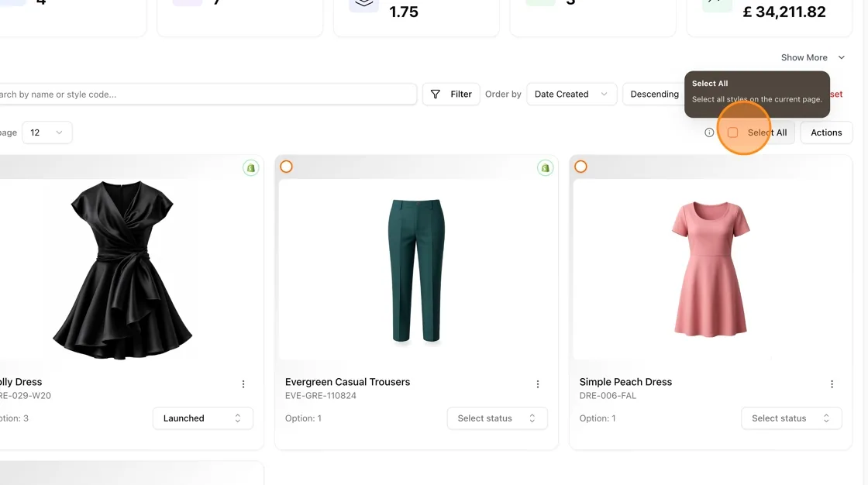Viewport: 868px width, 485px height.
Task: Click the style code DRE-006-FAL
Action: tap(608, 395)
